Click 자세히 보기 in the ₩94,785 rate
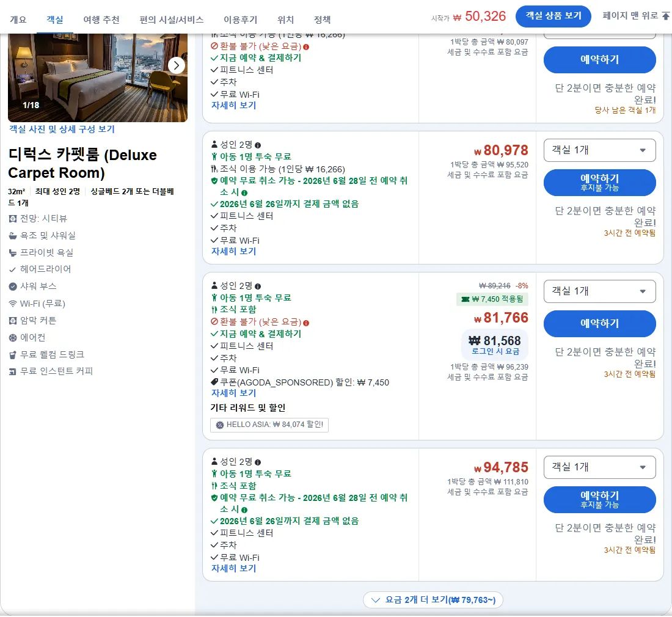This screenshot has height=617, width=672. [x=233, y=569]
